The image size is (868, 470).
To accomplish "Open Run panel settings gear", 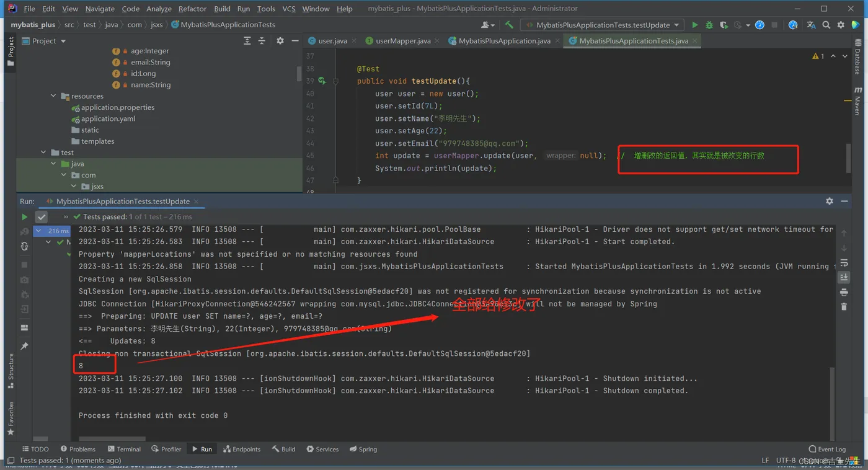I will (830, 202).
